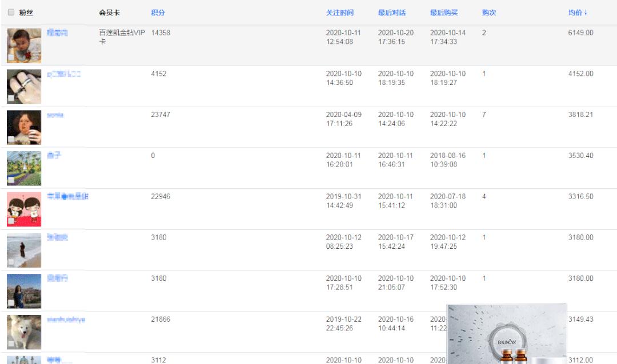Screen dimensions: 617x364
Task: Click the baby photo avatar in first row
Action: click(24, 45)
